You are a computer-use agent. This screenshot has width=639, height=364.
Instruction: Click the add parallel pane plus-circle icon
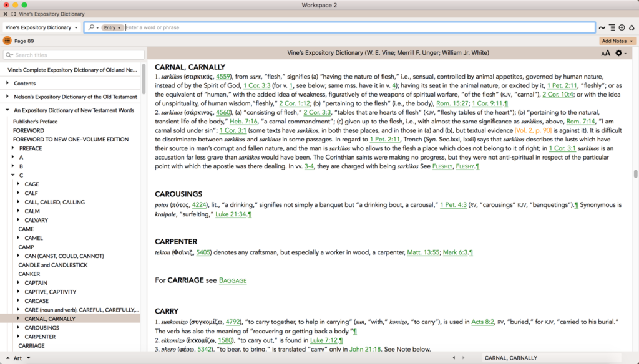(x=622, y=27)
